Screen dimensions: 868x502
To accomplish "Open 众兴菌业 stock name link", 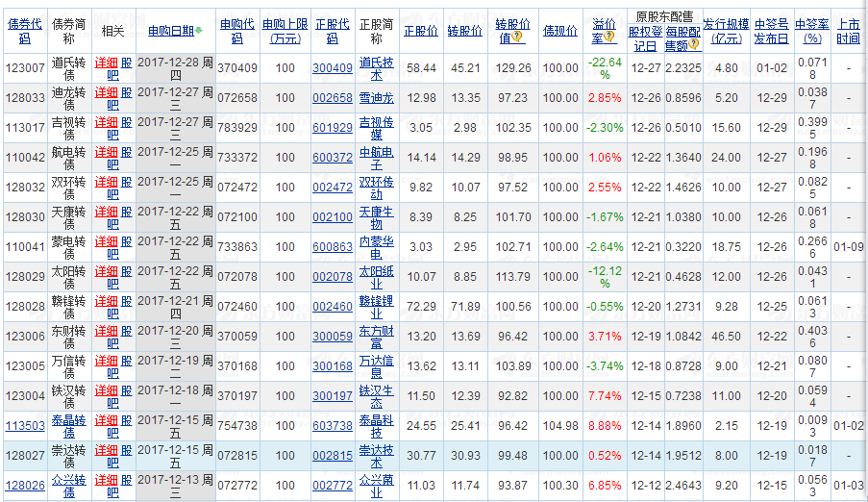I will click(377, 486).
